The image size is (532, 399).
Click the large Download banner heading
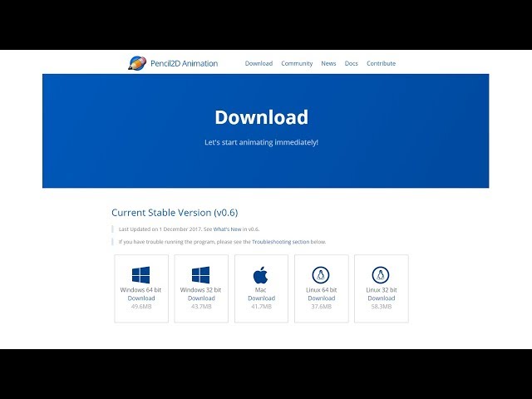262,117
